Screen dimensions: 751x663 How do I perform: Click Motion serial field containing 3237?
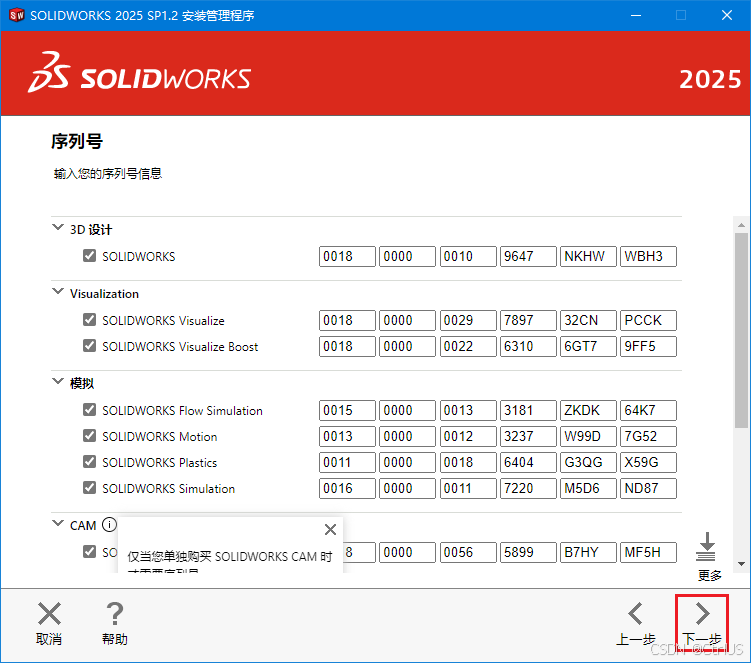tap(528, 436)
